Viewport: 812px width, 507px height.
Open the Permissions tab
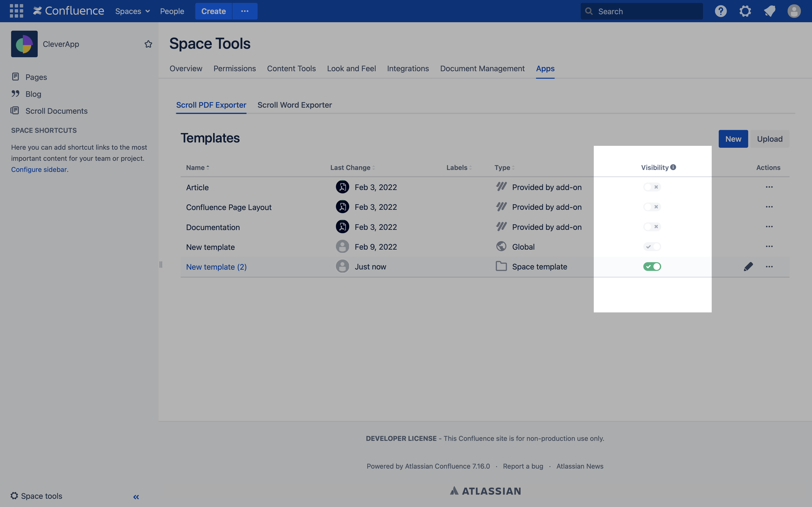click(x=235, y=68)
